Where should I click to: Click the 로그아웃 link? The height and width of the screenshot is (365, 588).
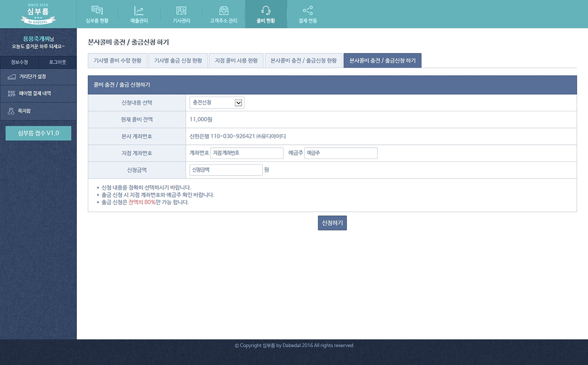point(58,62)
